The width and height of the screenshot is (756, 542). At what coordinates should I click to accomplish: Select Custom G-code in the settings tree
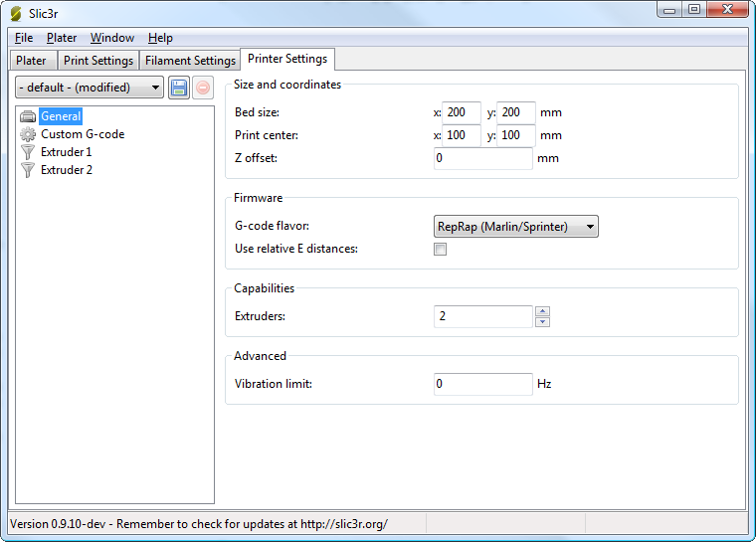click(83, 134)
